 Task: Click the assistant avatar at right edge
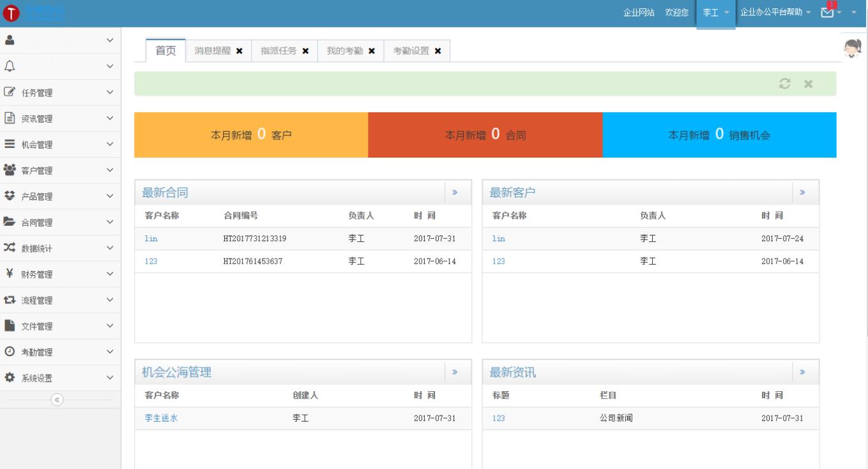point(853,48)
